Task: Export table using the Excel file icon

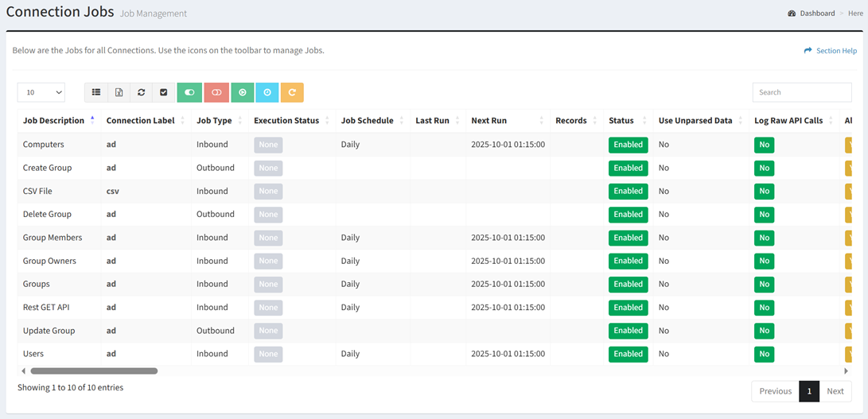Action: pyautogui.click(x=119, y=92)
